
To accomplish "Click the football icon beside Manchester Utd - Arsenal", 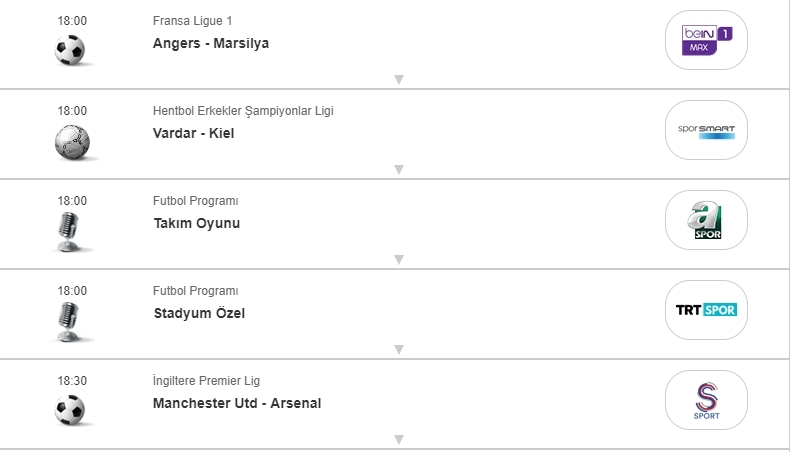I will pyautogui.click(x=71, y=409).
